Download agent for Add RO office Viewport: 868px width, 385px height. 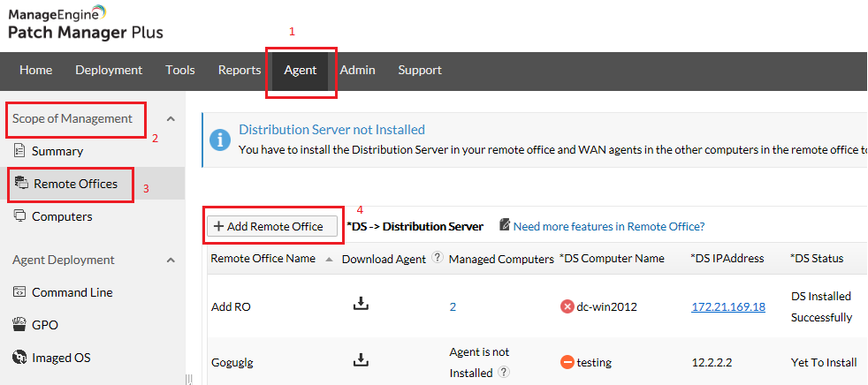360,304
